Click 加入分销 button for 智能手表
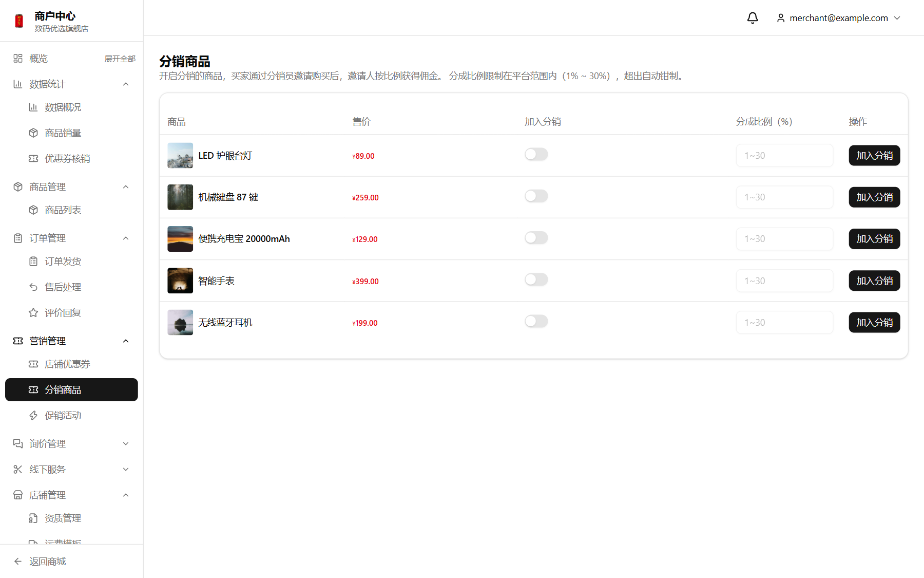Screen dimensions: 924x578 coord(874,281)
